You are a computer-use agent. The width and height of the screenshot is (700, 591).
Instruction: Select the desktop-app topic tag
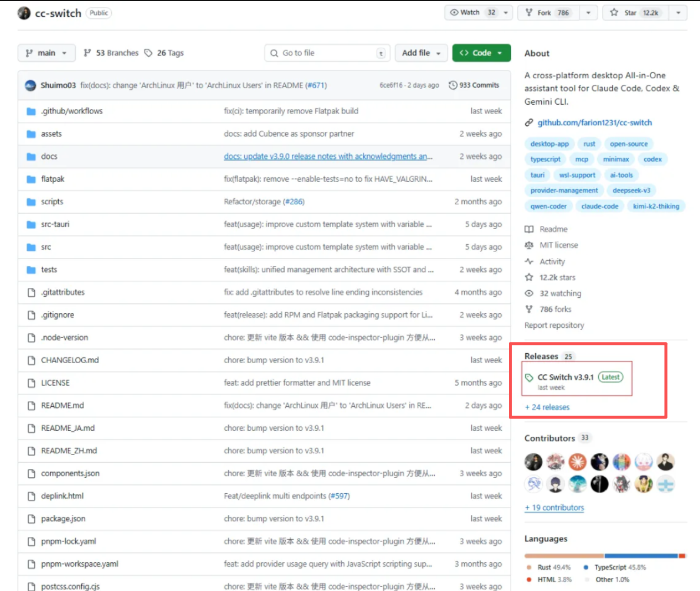pyautogui.click(x=549, y=144)
